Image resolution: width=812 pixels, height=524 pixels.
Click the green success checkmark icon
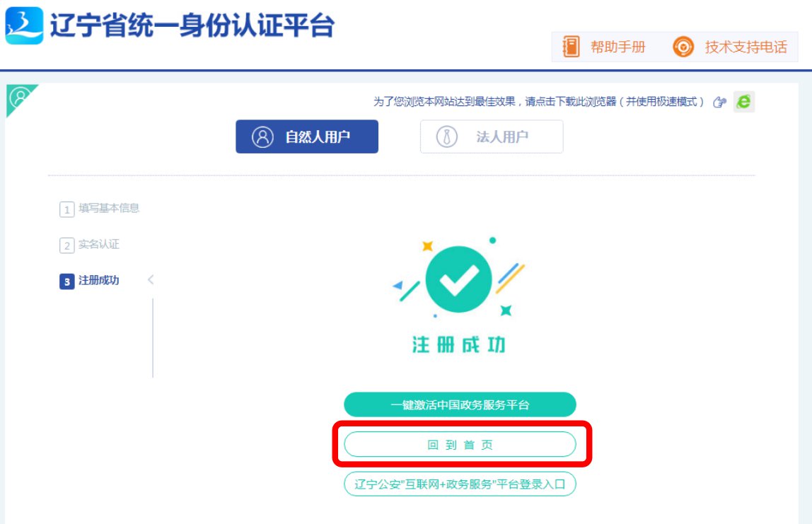coord(459,279)
